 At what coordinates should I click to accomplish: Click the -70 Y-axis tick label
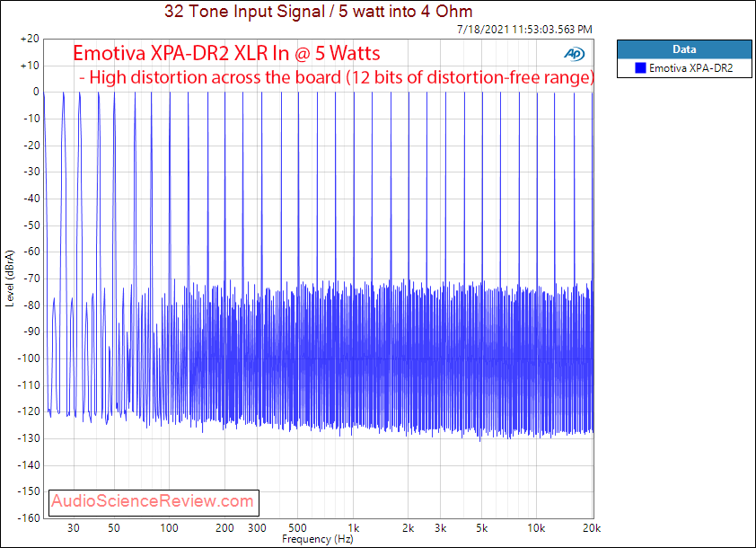pyautogui.click(x=31, y=278)
